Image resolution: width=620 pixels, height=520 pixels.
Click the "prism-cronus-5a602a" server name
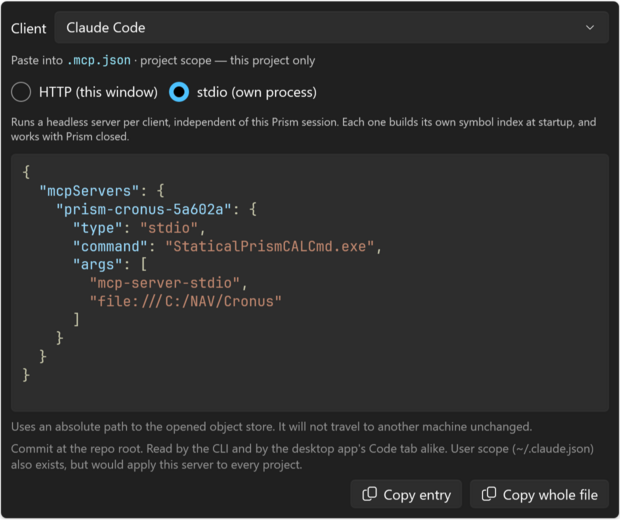click(144, 210)
